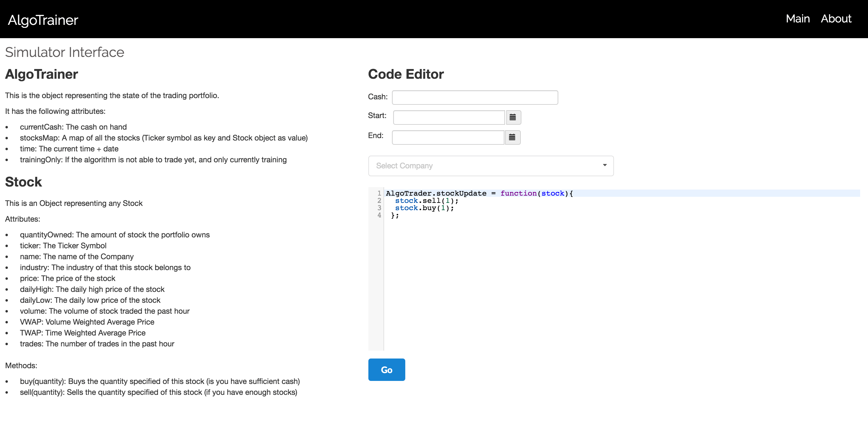This screenshot has height=433, width=868.
Task: Click the stock.sell(1) code line
Action: (x=426, y=201)
